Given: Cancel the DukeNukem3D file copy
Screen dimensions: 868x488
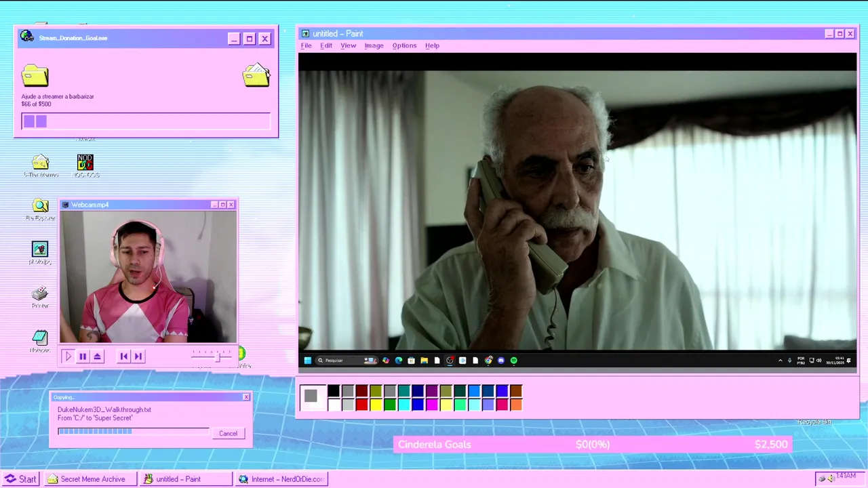Looking at the screenshot, I should tap(228, 434).
